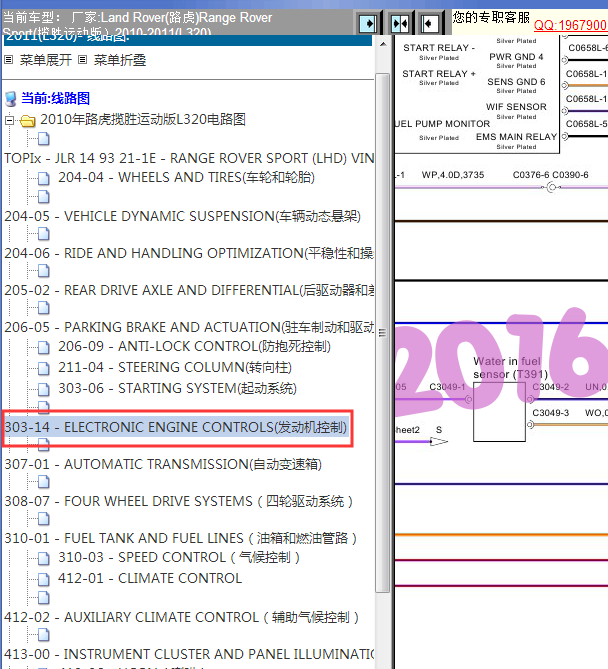
Task: Click the expand-left-pane arrow toolbar icon
Action: point(368,23)
